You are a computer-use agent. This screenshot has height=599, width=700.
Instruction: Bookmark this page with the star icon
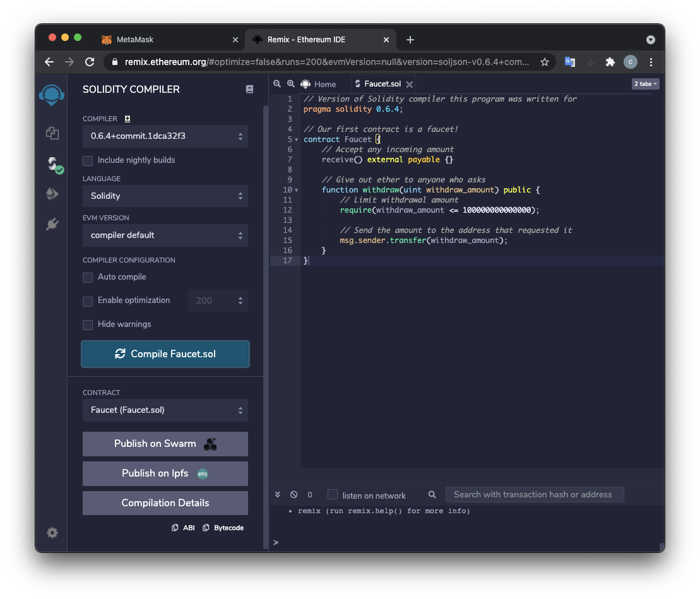click(x=545, y=62)
